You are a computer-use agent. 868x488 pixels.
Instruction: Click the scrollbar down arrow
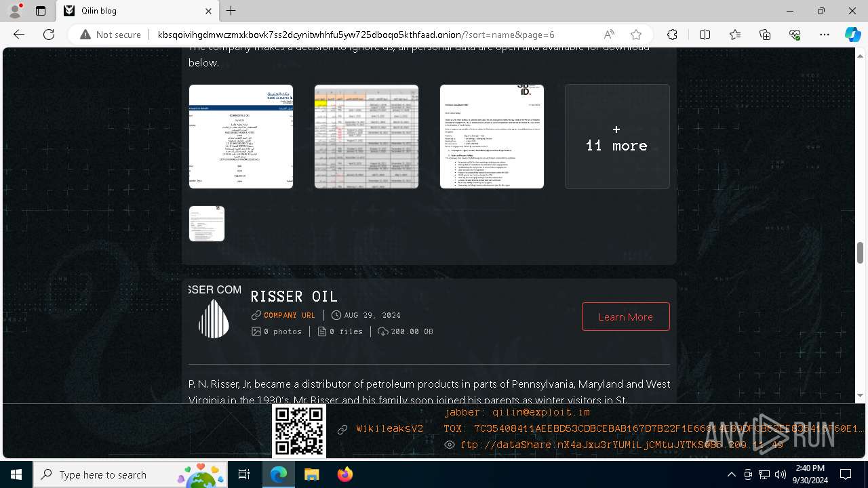pyautogui.click(x=860, y=395)
